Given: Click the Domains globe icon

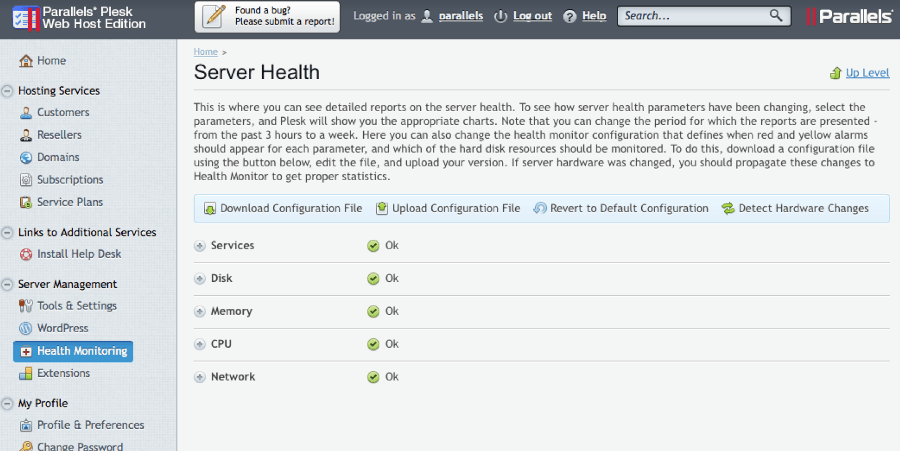Looking at the screenshot, I should (x=26, y=158).
